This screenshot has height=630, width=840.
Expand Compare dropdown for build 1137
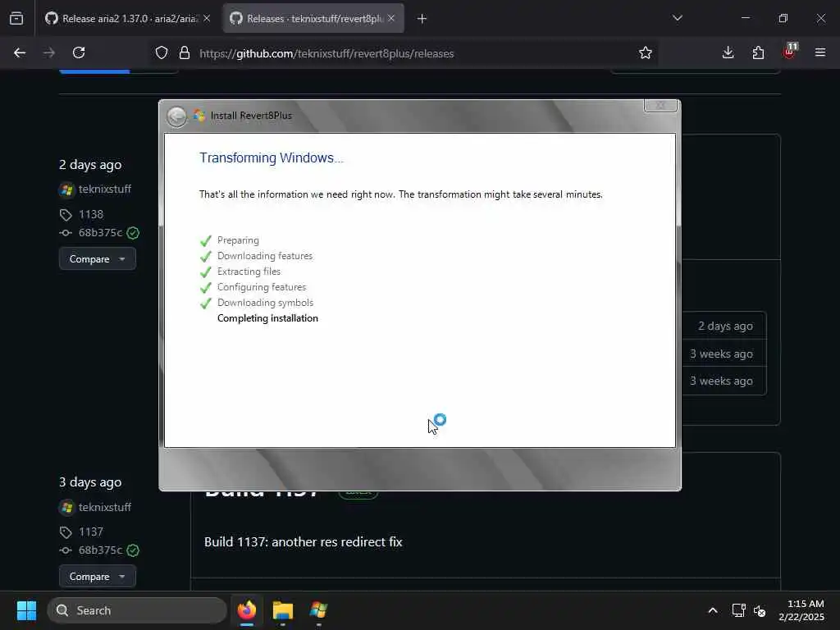(x=98, y=577)
